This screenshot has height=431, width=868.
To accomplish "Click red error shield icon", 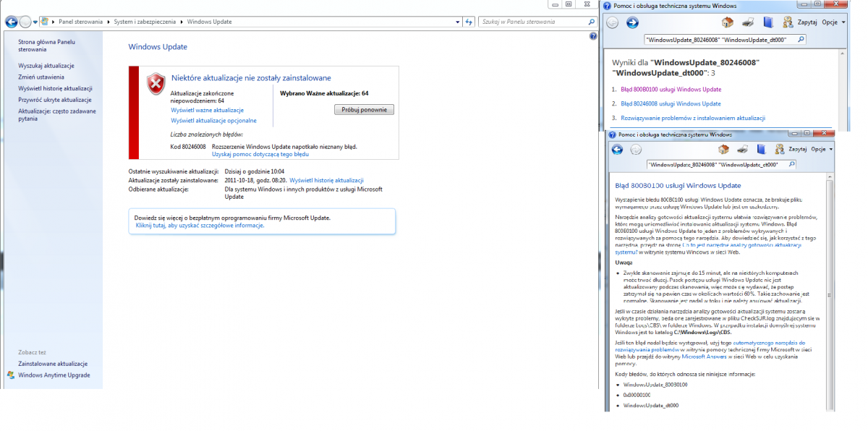I will point(156,84).
